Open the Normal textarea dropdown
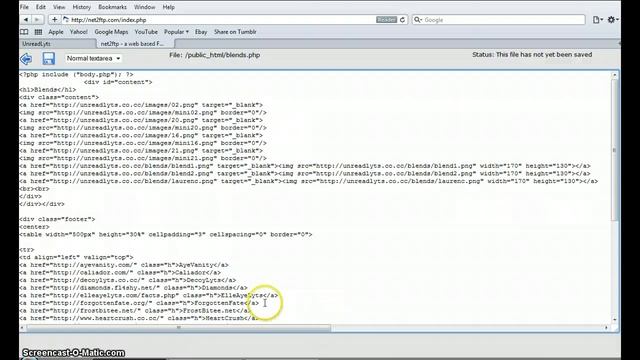Screen dimensions: 640x360 tap(93, 58)
